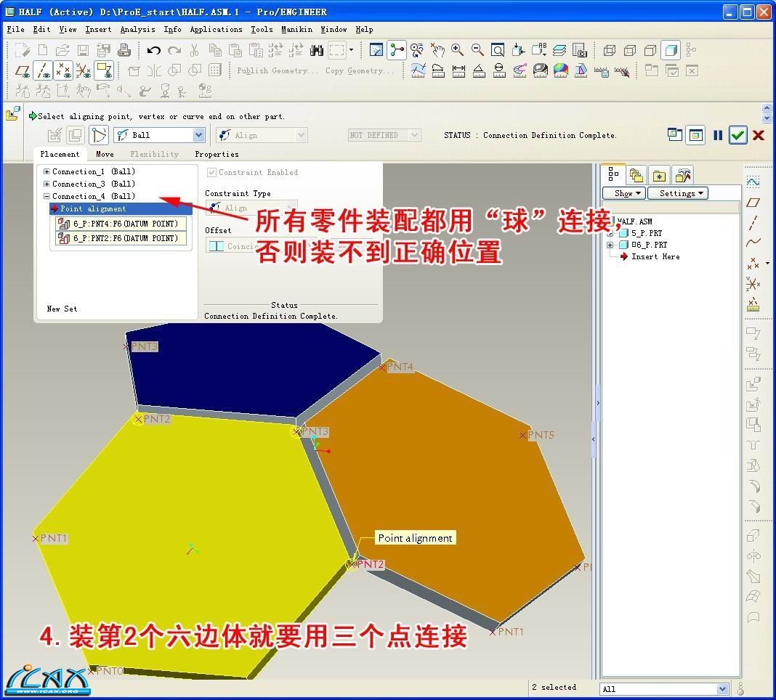Screen dimensions: 776x700
Task: Select 5_P.PRT in model tree
Action: [647, 233]
